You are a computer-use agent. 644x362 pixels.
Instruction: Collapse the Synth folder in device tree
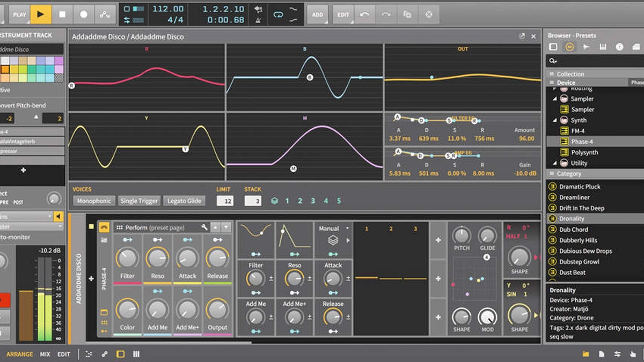555,120
